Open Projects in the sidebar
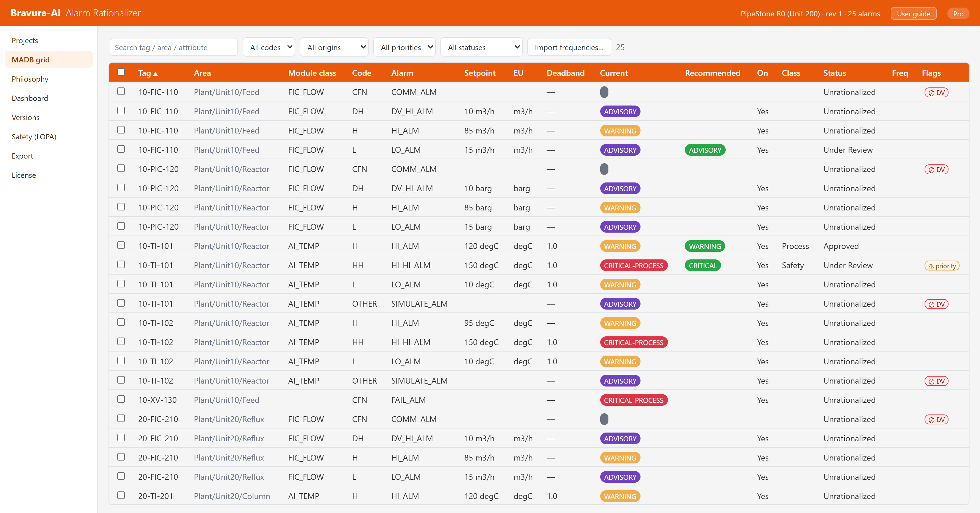 (x=49, y=40)
